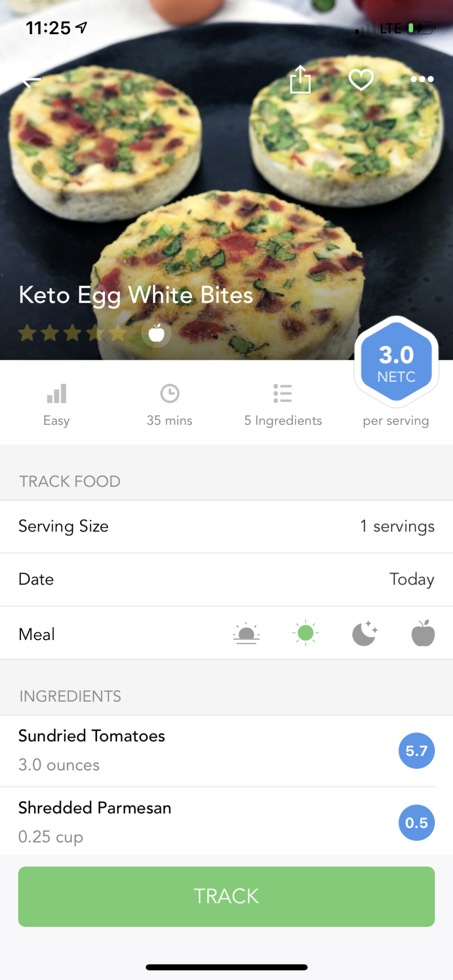Open the Date picker showing Today
Viewport: 453px width, 980px height.
411,579
